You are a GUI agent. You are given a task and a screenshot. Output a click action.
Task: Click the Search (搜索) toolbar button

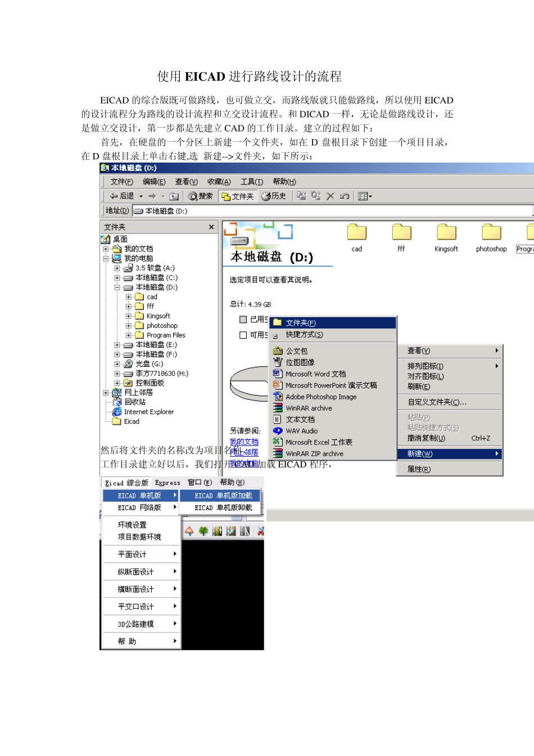coord(201,196)
